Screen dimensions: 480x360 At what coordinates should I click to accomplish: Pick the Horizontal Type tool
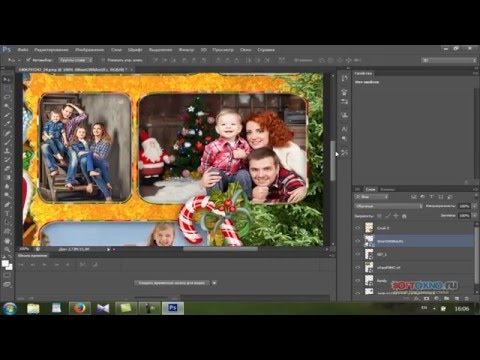[x=7, y=213]
